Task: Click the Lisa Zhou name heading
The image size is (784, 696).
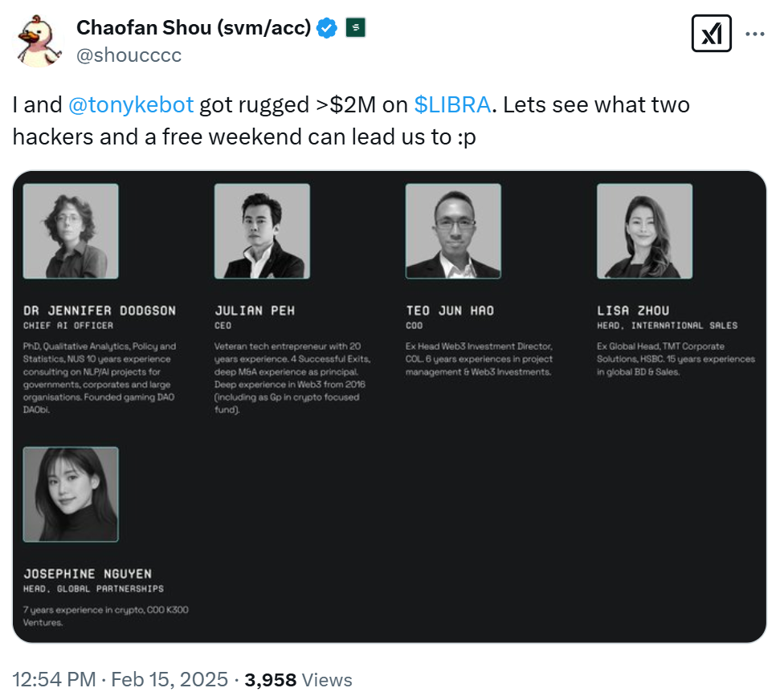Action: 633,311
